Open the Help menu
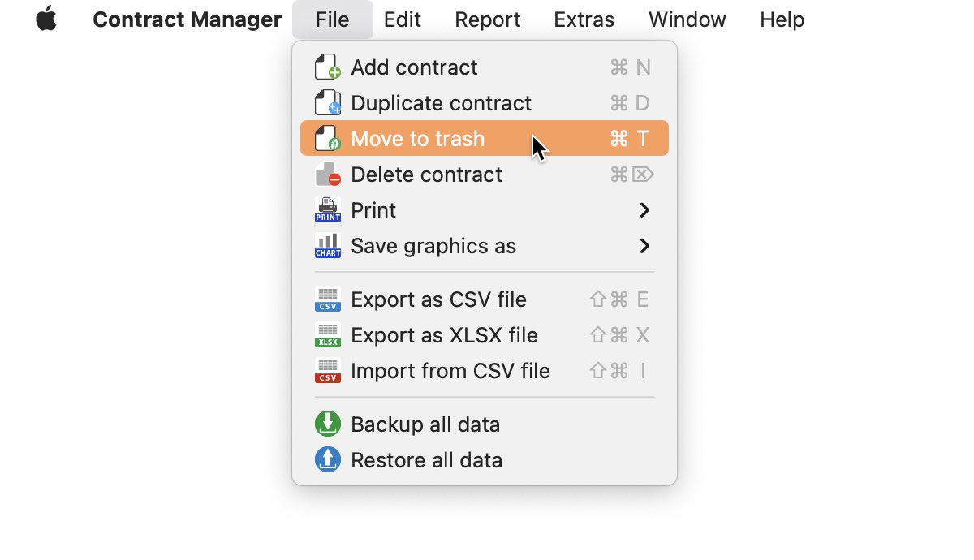 [x=782, y=19]
